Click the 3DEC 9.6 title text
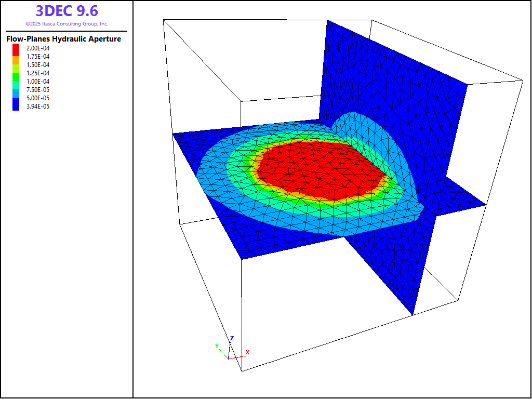This screenshot has width=532, height=399. 66,11
